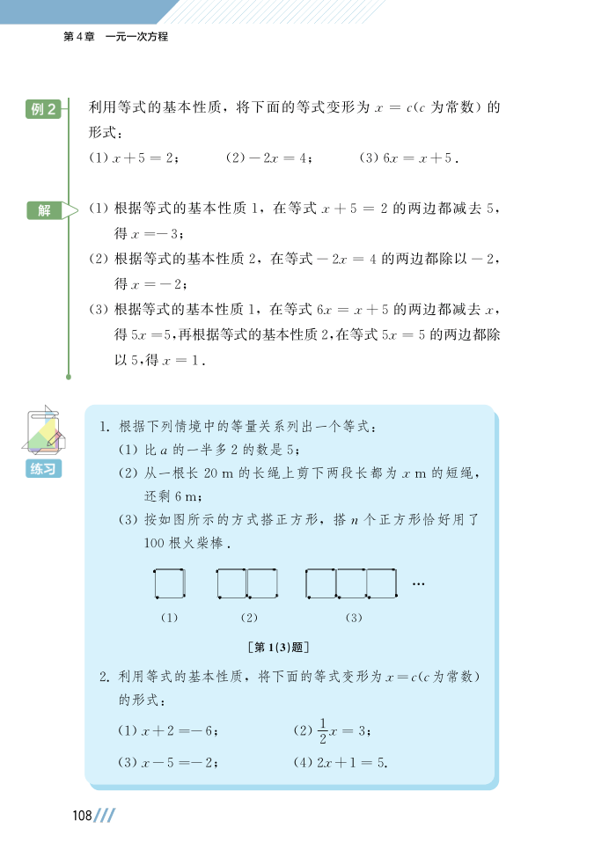
Task: Click the ellipsis after the matchstick figures
Action: point(419,584)
